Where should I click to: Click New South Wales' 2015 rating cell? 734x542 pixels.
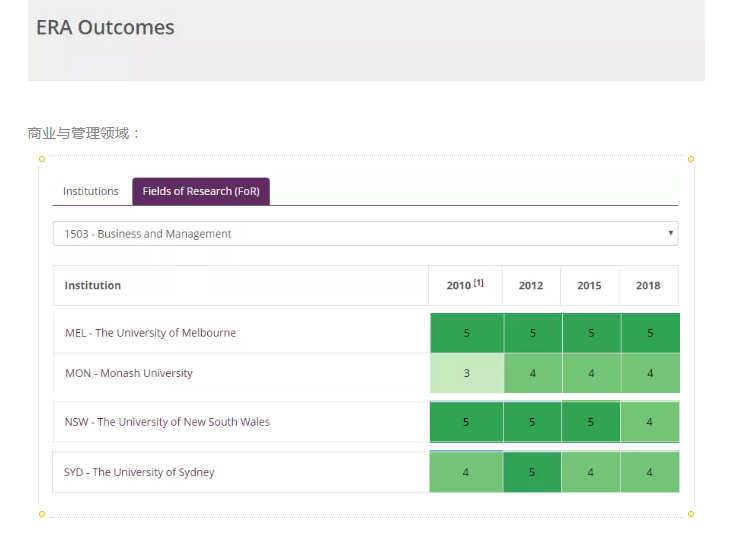point(591,422)
